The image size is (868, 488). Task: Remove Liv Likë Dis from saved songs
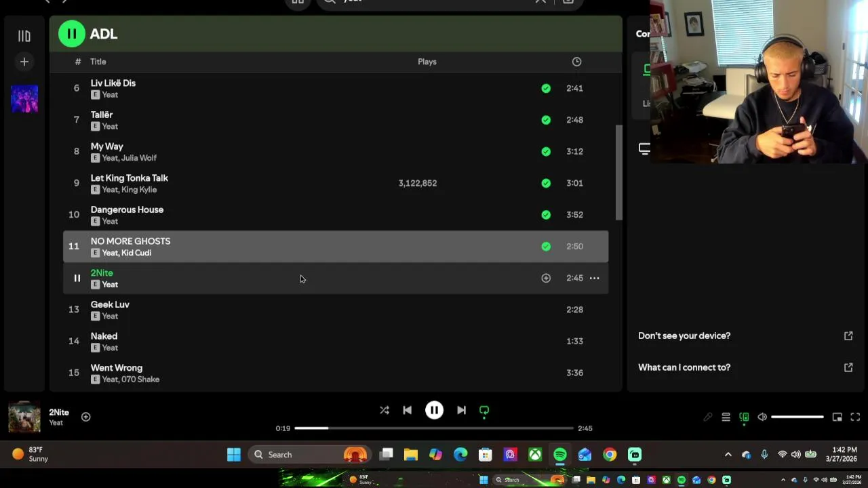click(x=546, y=88)
